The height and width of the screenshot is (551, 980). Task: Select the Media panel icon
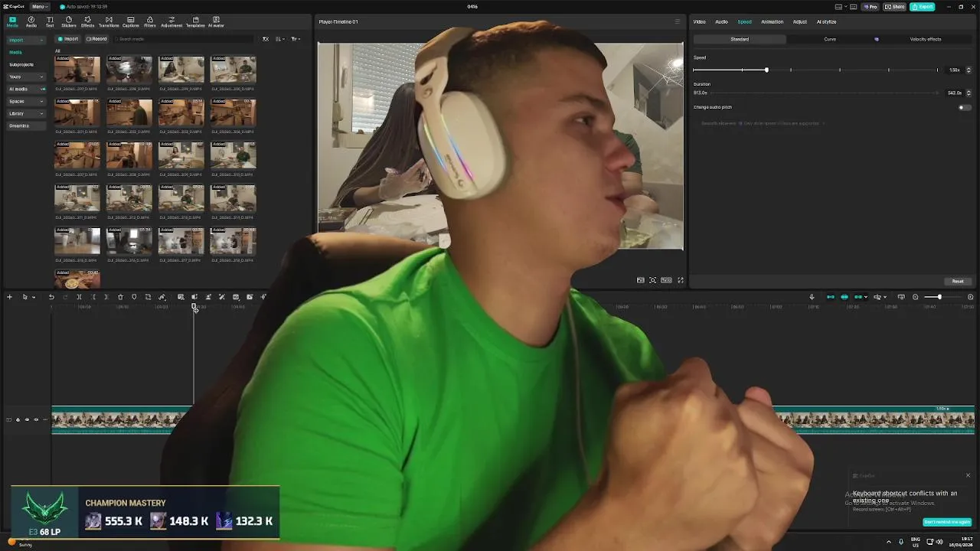12,21
